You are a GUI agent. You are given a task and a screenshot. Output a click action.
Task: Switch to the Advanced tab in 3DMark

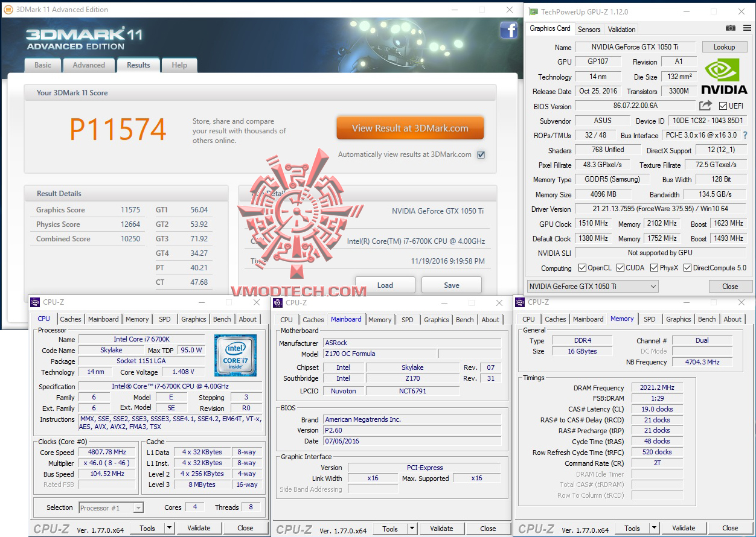point(89,65)
